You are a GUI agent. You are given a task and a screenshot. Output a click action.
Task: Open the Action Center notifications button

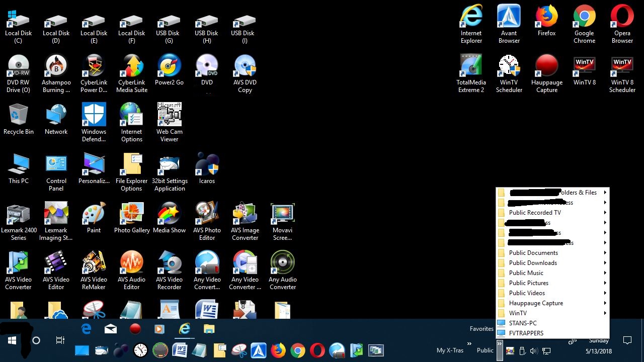pyautogui.click(x=627, y=340)
